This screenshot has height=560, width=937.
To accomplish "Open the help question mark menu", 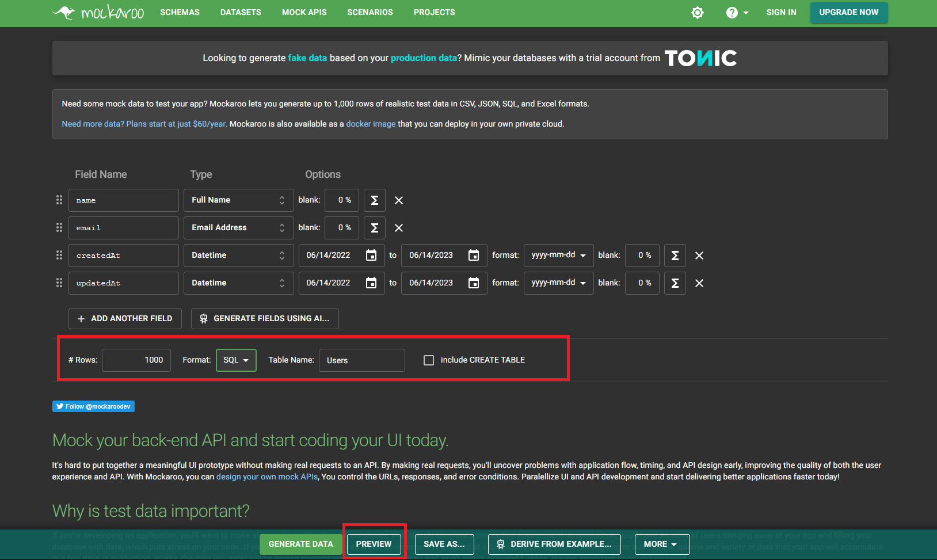I will (737, 13).
